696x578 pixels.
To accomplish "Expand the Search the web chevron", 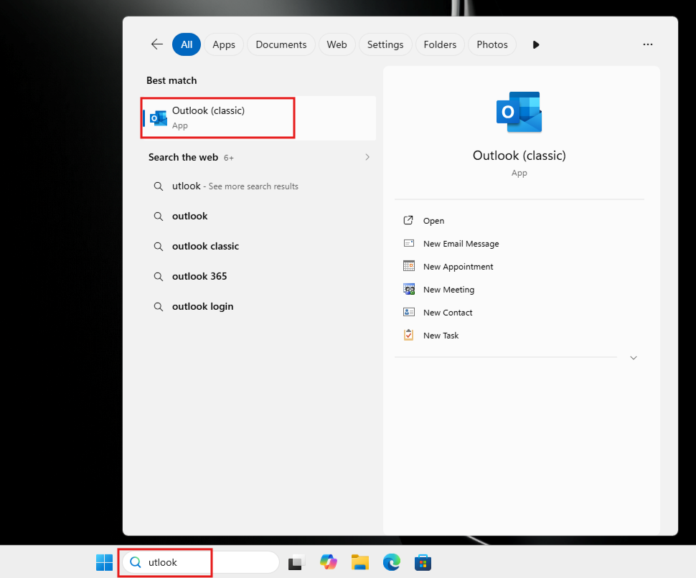I will pyautogui.click(x=367, y=157).
